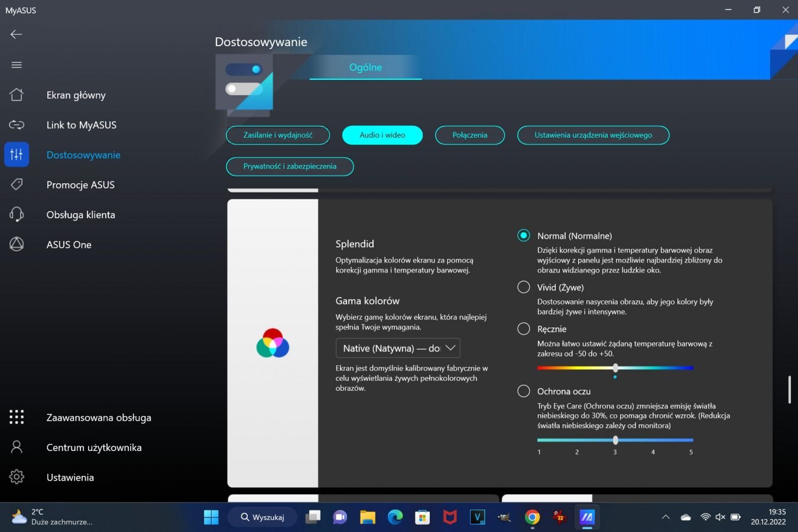Click the Dostosowywanie sliders icon
798x532 pixels.
(x=17, y=155)
